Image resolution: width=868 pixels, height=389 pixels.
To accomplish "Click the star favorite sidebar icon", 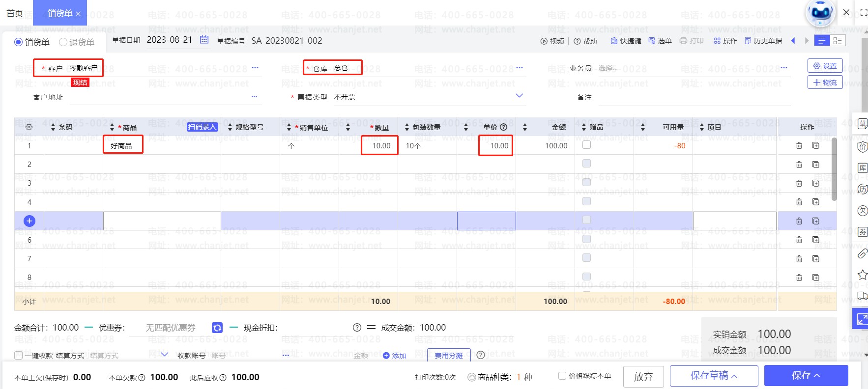I will 863,275.
